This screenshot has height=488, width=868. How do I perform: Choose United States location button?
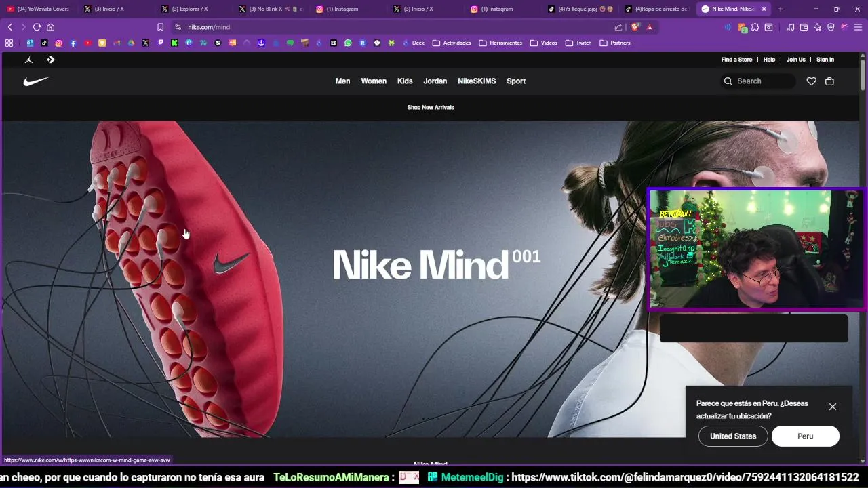click(x=733, y=436)
